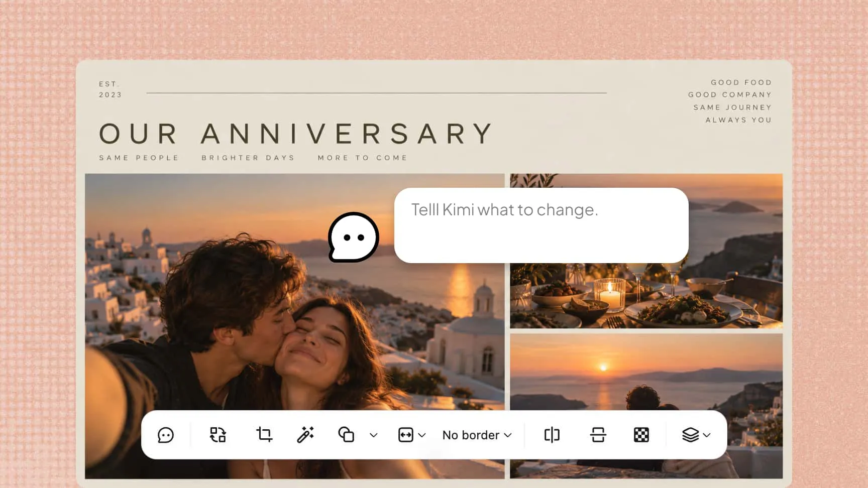Image resolution: width=868 pixels, height=488 pixels.
Task: Click the checkerboard transparency icon
Action: (x=641, y=435)
